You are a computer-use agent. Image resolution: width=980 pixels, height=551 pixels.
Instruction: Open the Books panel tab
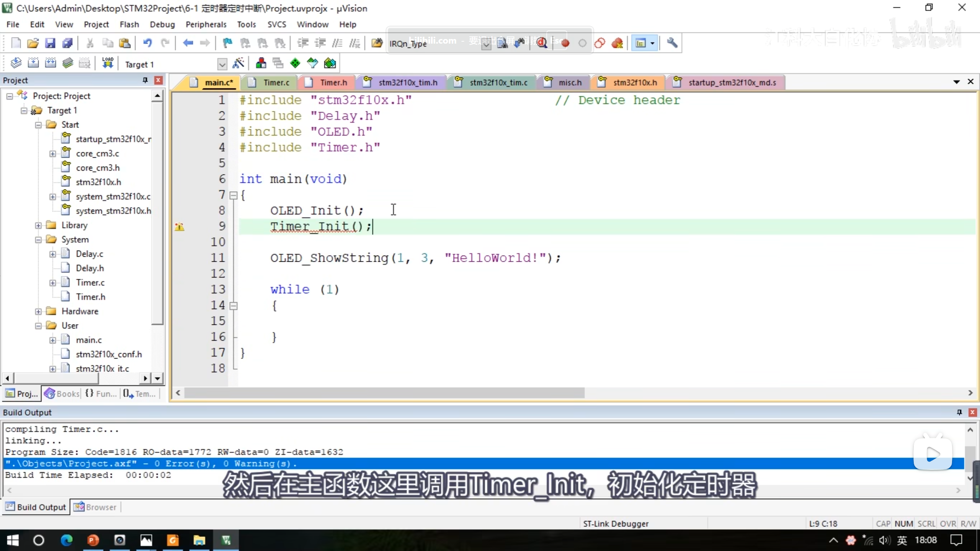[x=62, y=393]
